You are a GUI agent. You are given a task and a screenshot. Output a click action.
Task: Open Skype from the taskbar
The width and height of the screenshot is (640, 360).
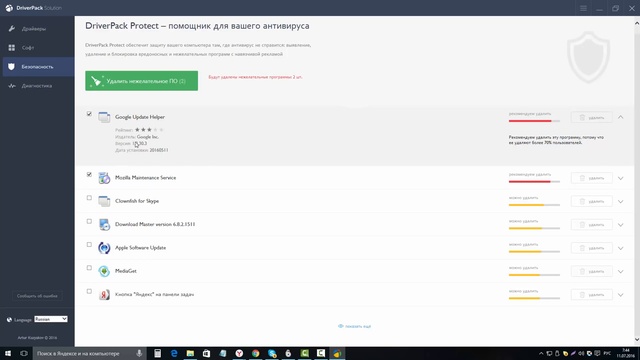click(x=272, y=353)
